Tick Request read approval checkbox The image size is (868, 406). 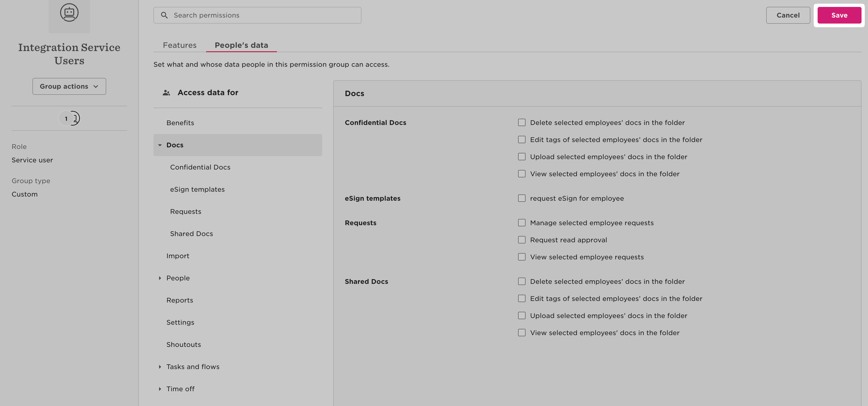coord(522,240)
